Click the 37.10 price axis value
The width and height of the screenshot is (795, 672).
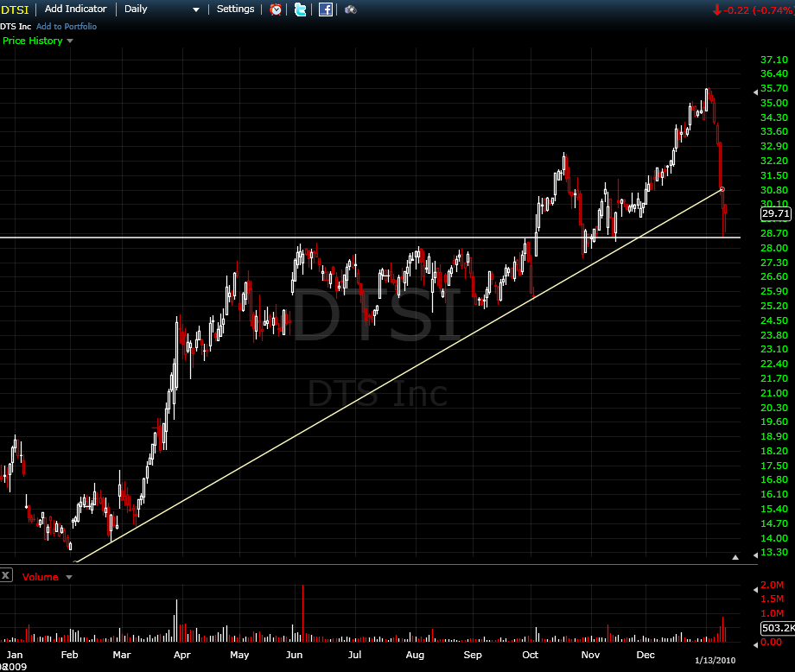774,60
